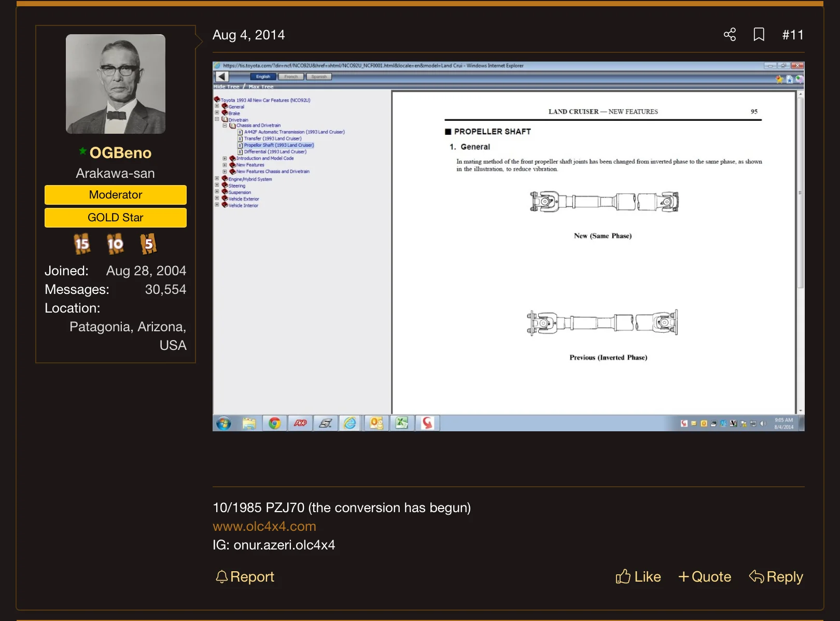Select the Patagonia, Arizona, location text
Viewport: 840px width, 621px height.
coord(128,327)
